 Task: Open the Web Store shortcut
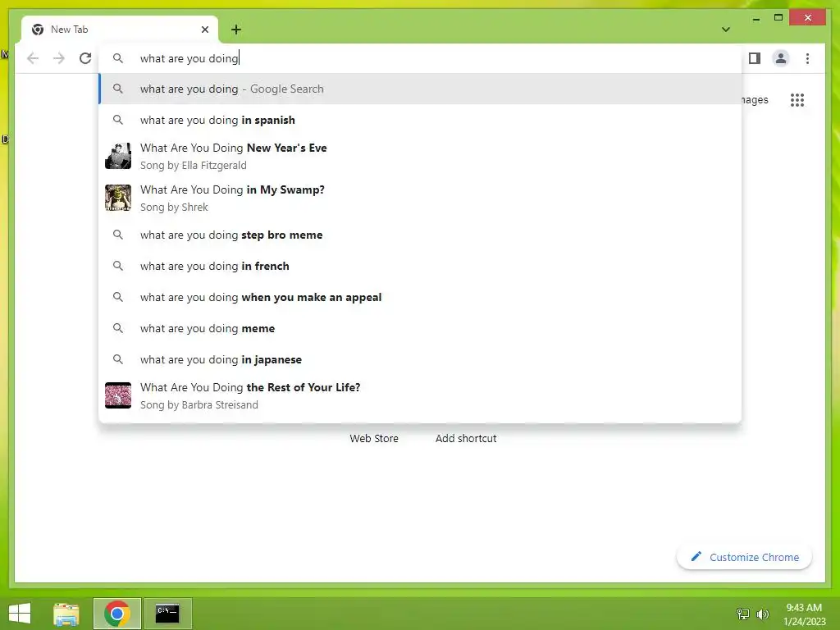tap(374, 438)
